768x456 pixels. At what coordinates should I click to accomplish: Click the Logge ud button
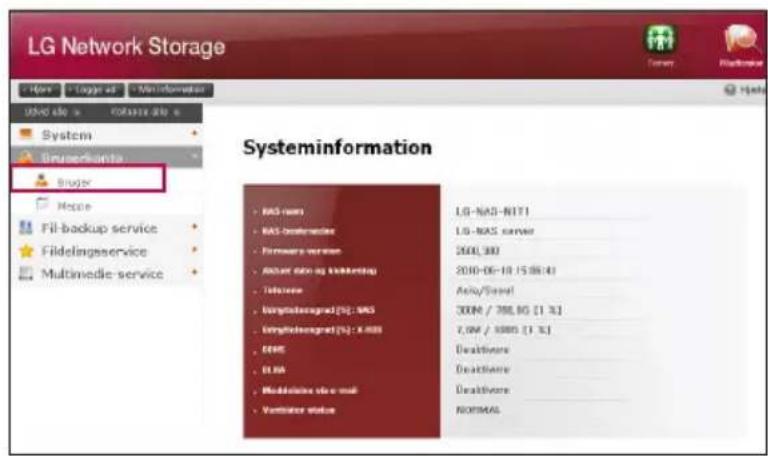coord(95,90)
